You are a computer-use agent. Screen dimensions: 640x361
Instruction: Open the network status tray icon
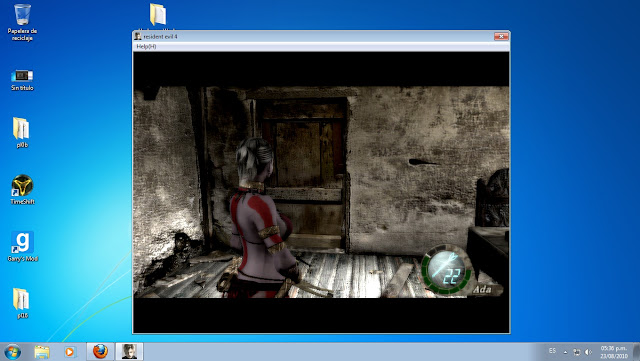point(576,352)
